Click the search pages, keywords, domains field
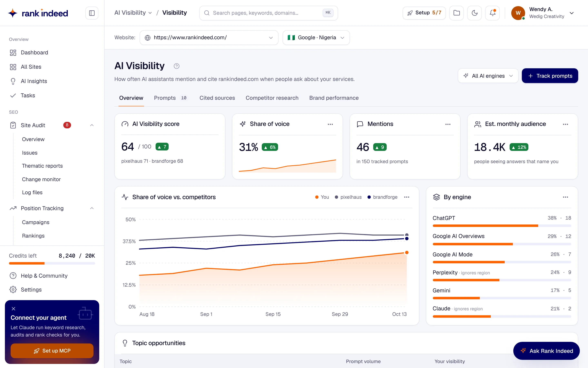Image resolution: width=588 pixels, height=368 pixels. click(x=268, y=13)
